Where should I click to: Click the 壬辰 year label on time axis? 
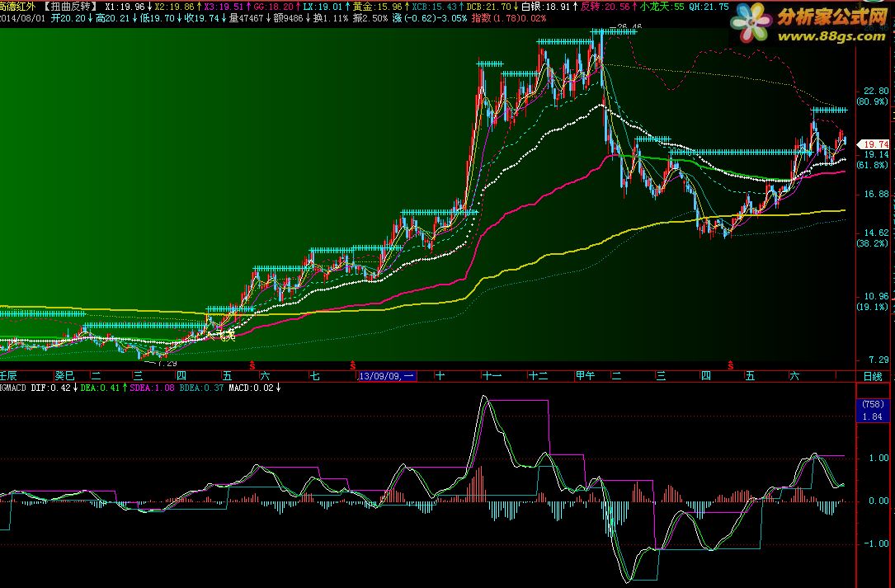point(8,375)
